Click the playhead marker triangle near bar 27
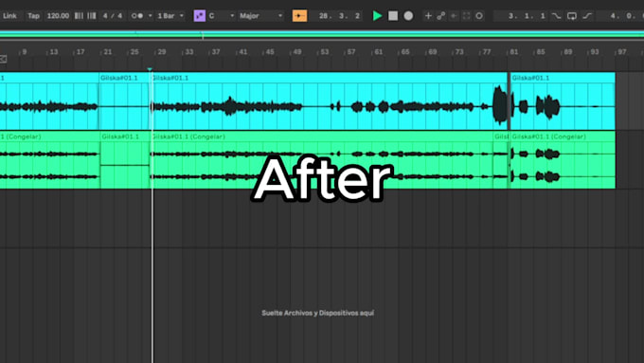Viewport: 644px width, 363px height. [x=150, y=69]
